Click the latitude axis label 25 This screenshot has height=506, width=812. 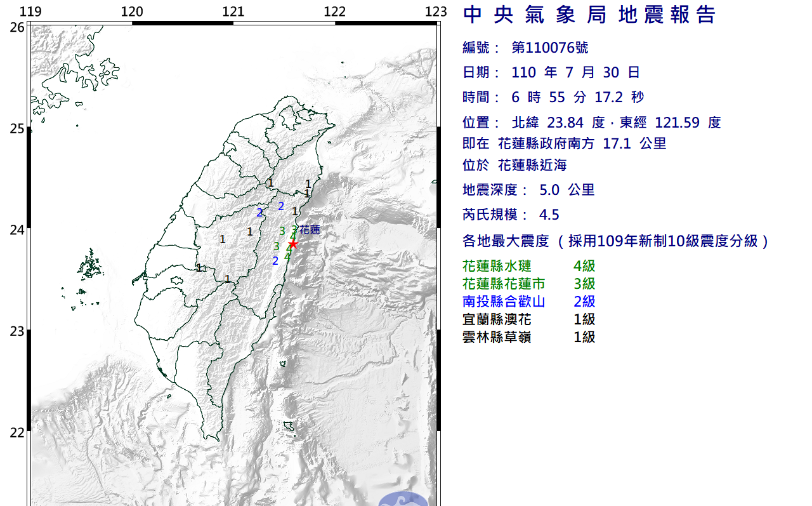pos(18,129)
